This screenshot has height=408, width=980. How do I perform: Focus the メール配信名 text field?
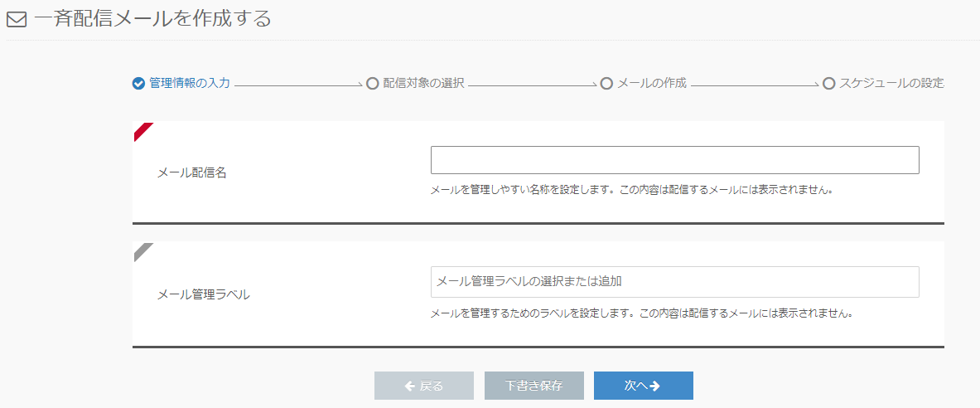tap(675, 160)
